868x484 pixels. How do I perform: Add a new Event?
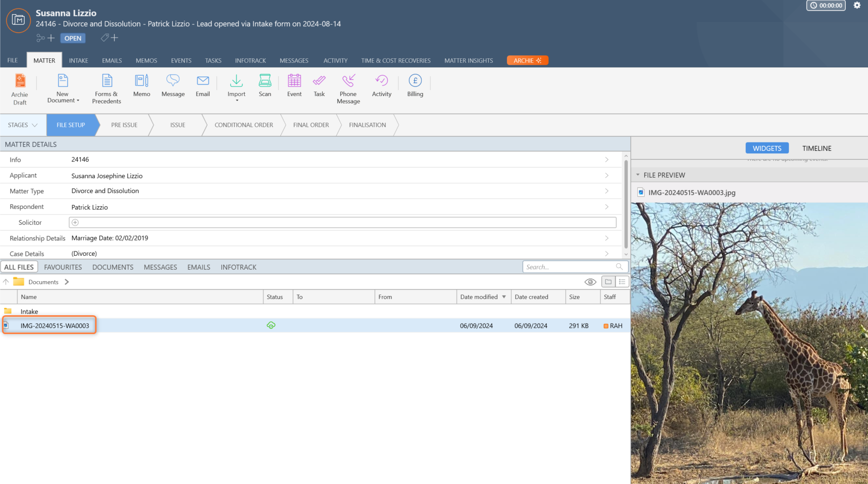click(x=294, y=85)
